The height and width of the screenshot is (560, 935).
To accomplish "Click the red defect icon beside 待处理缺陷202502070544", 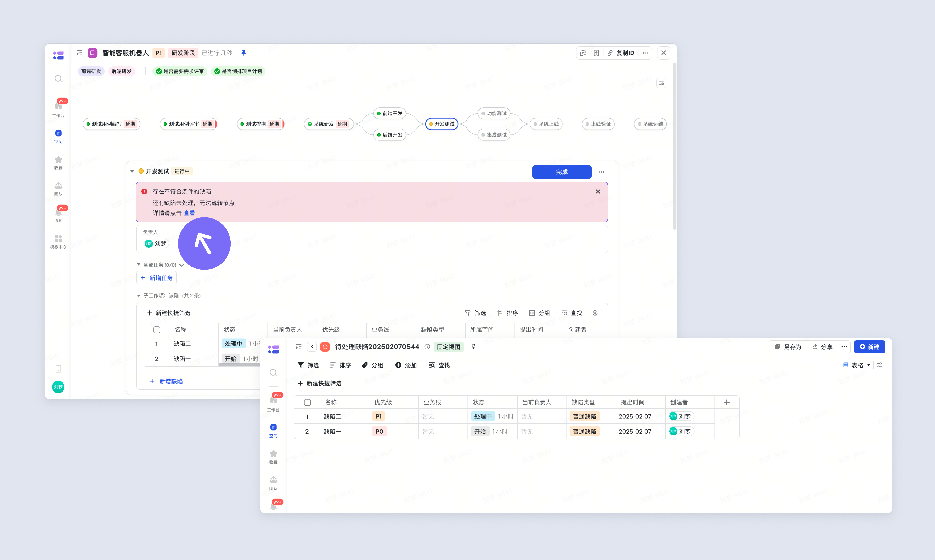I will click(325, 347).
